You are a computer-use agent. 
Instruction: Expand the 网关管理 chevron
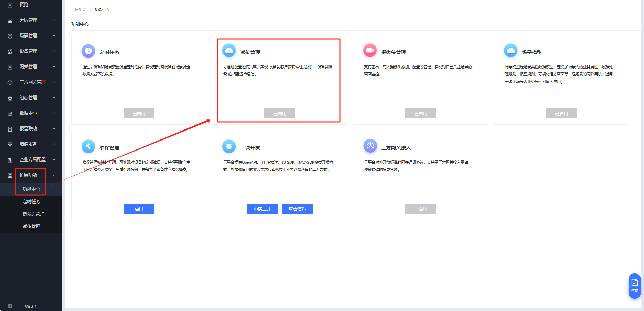click(54, 66)
